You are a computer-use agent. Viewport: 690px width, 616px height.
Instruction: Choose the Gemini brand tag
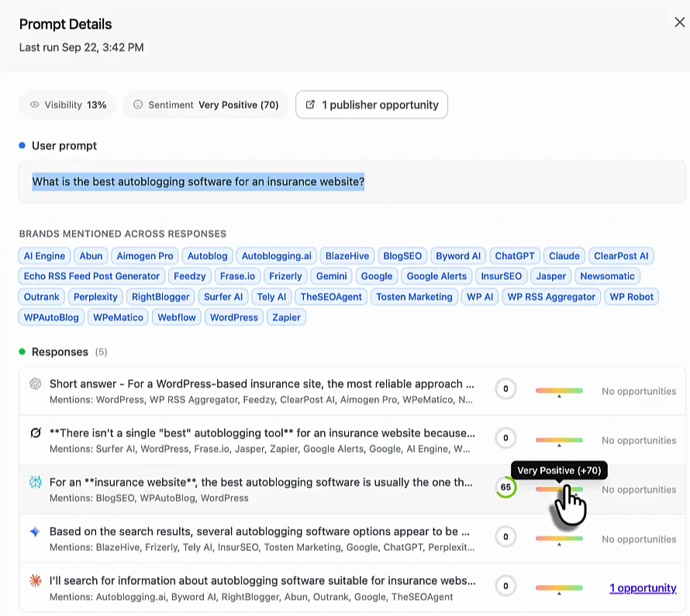[x=331, y=276]
